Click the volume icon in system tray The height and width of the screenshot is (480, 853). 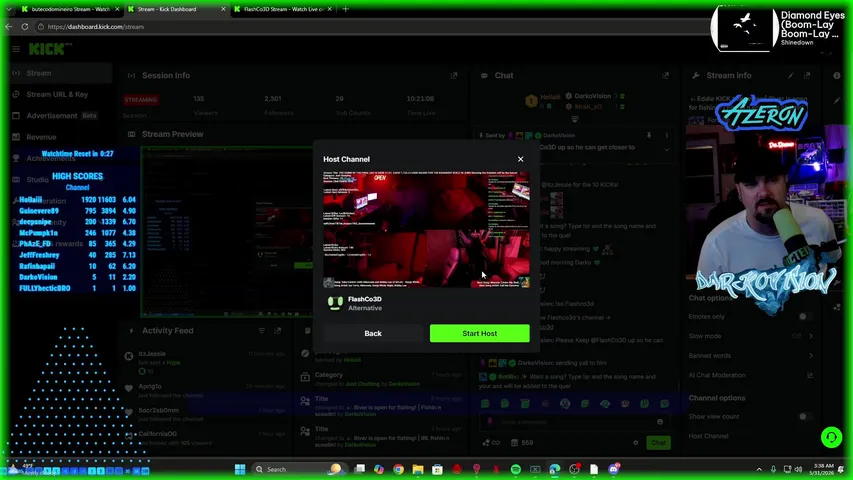(x=799, y=469)
